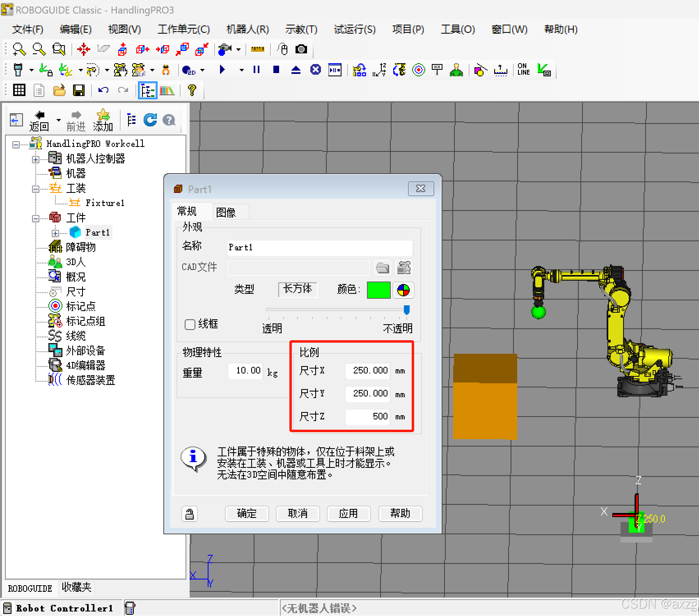Collapse the 工装 tree node
This screenshot has height=616, width=699.
36,189
